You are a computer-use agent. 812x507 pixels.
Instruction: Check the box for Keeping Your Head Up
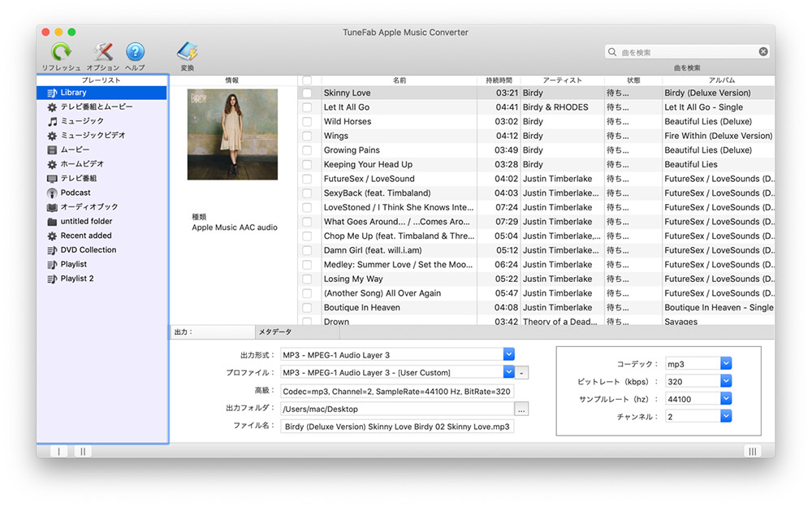[x=307, y=165]
